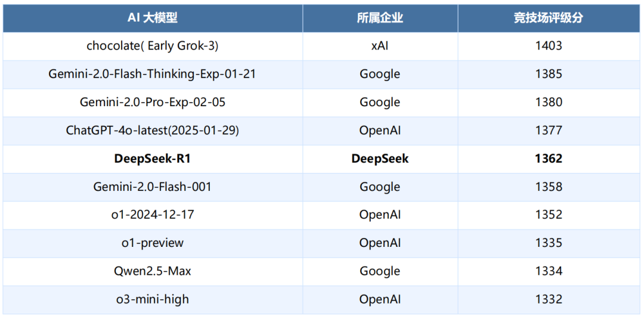644x319 pixels.
Task: Click the "竞技场评级分" column header
Action: click(549, 18)
